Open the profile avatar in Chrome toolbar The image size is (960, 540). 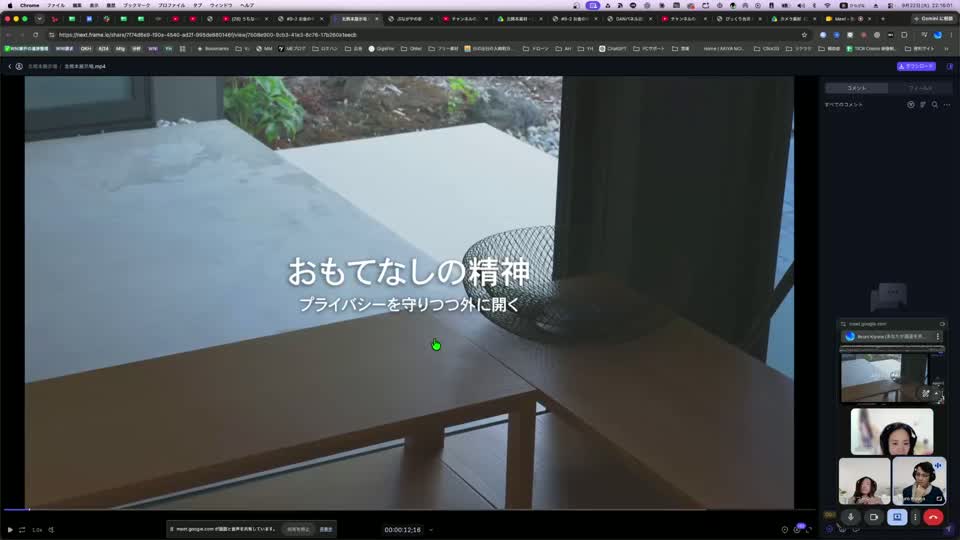point(937,35)
